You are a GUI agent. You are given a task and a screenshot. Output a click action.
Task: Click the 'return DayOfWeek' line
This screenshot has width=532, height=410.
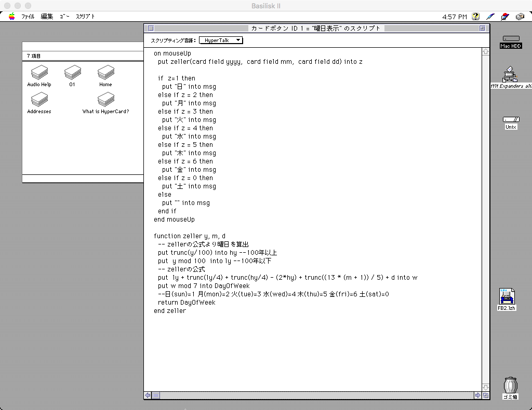(x=187, y=303)
